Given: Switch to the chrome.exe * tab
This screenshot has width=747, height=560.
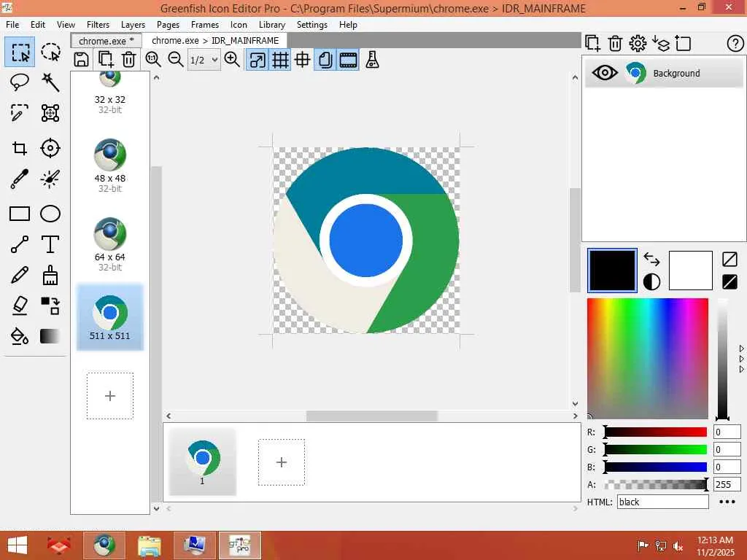Looking at the screenshot, I should coord(107,41).
